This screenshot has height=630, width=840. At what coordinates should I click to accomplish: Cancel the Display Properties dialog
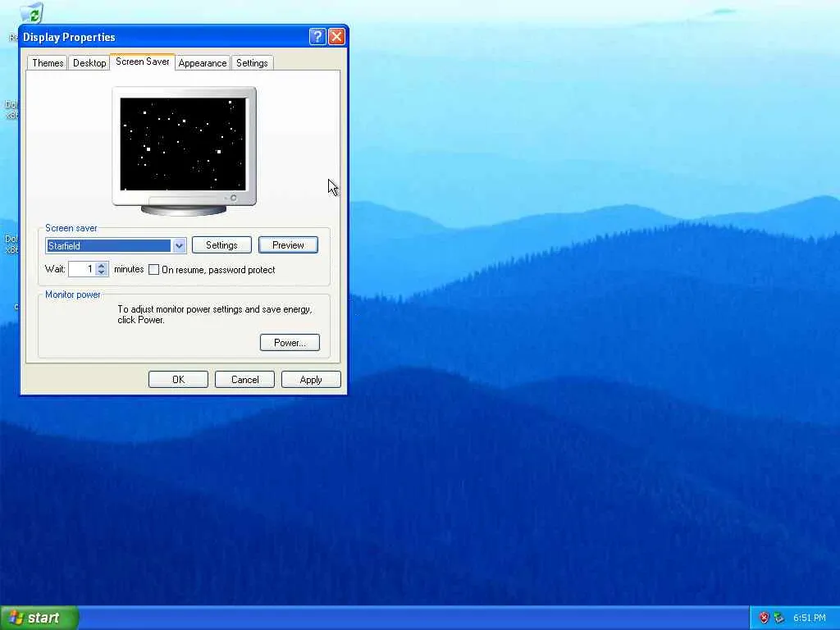pos(244,380)
